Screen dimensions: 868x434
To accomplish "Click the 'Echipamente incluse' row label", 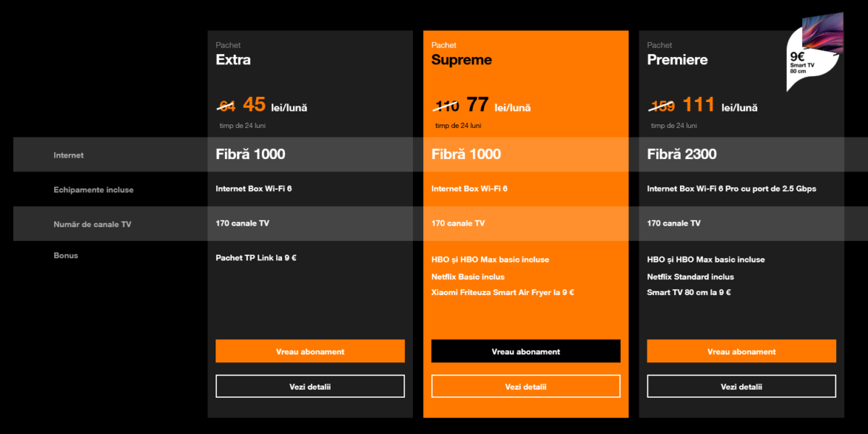I will [x=93, y=190].
